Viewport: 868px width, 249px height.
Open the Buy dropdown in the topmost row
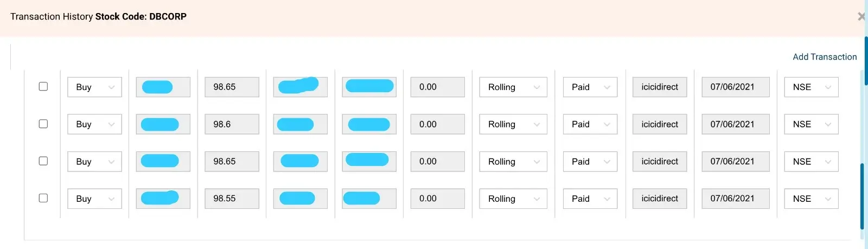94,87
